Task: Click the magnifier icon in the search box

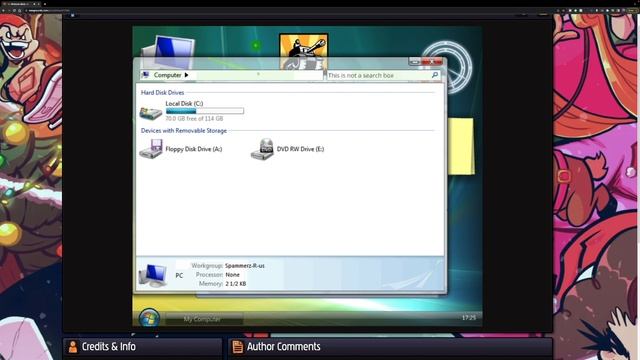Action: pyautogui.click(x=435, y=75)
